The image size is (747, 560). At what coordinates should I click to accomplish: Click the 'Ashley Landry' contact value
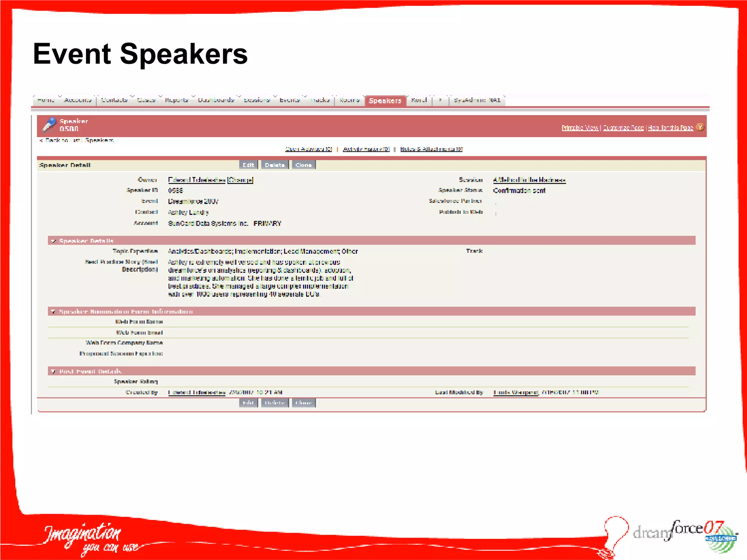click(x=189, y=213)
